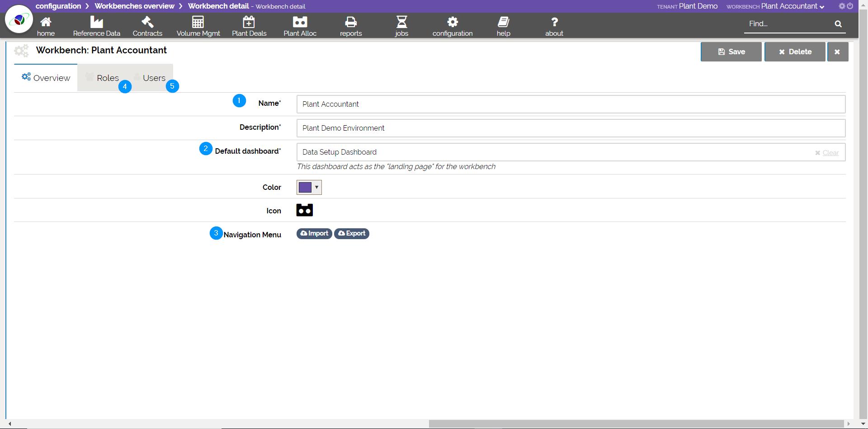
Task: Click the search magnifier icon
Action: click(x=838, y=24)
